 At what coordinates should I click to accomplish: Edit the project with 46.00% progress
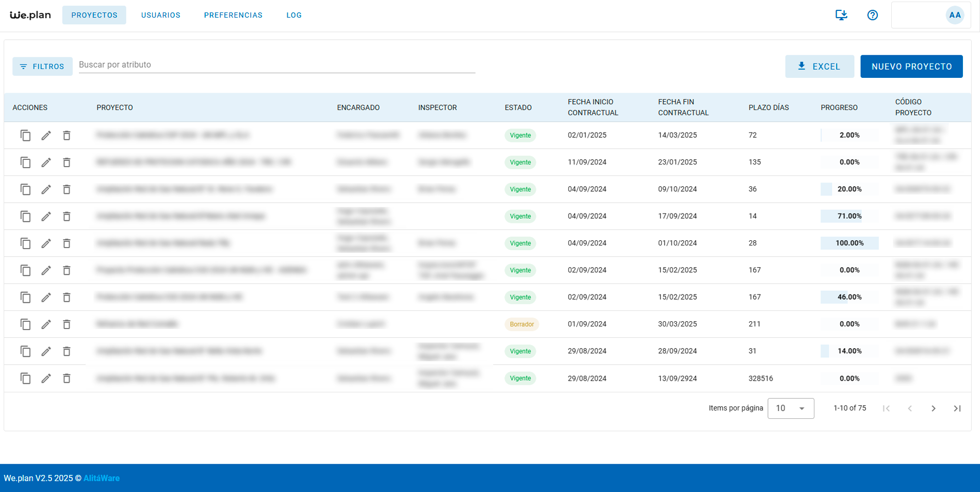[46, 298]
